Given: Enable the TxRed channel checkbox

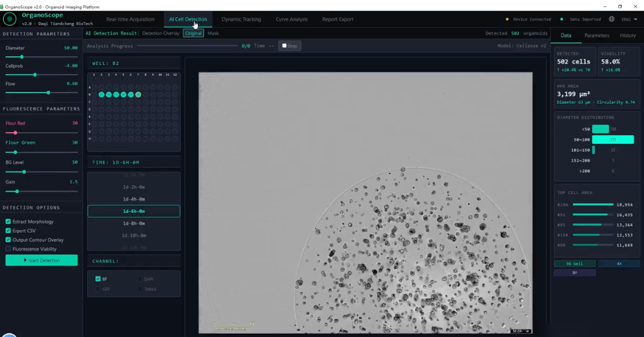Looking at the screenshot, I should pos(139,289).
